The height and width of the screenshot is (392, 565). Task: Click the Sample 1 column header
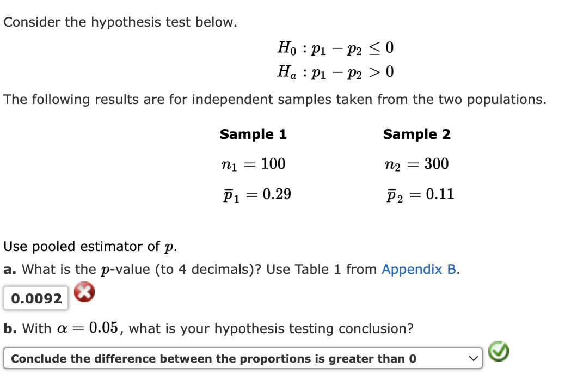coord(253,134)
